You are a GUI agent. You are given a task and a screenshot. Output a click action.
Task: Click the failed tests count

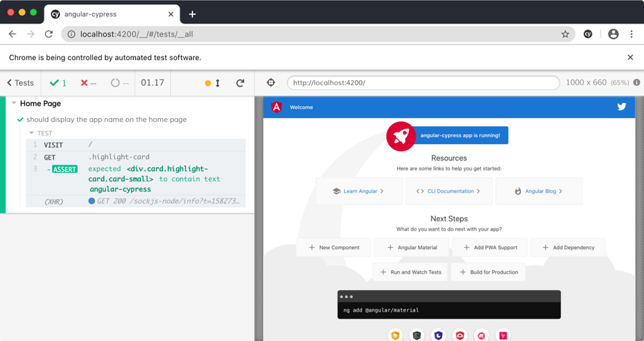(88, 82)
